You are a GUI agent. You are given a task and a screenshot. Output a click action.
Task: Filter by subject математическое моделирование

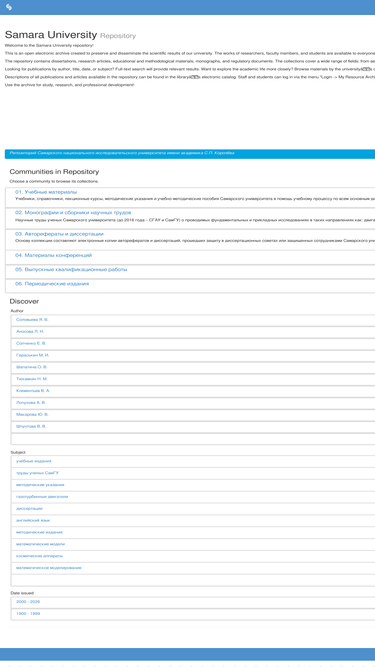pos(49,568)
